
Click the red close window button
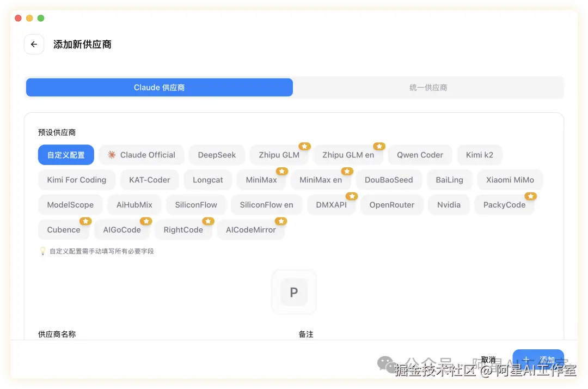[18, 18]
